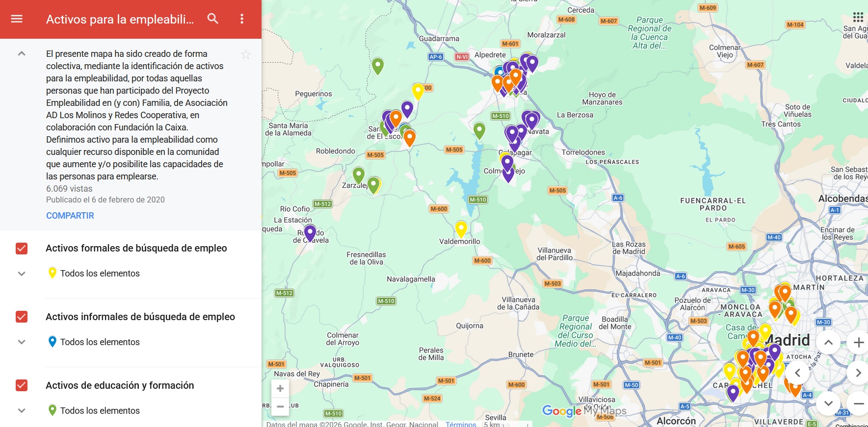Image resolution: width=868 pixels, height=427 pixels.
Task: Expand elements under Activos formales layer
Action: pyautogui.click(x=22, y=274)
